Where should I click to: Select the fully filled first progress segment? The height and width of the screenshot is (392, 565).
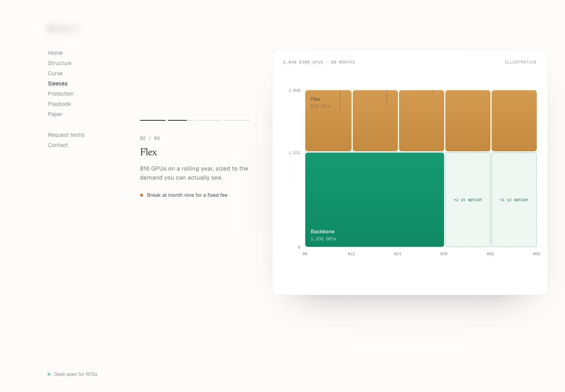[x=153, y=120]
